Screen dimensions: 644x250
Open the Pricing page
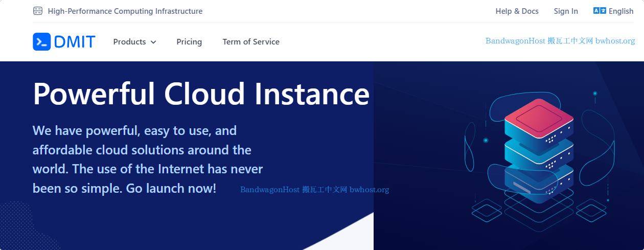(189, 42)
